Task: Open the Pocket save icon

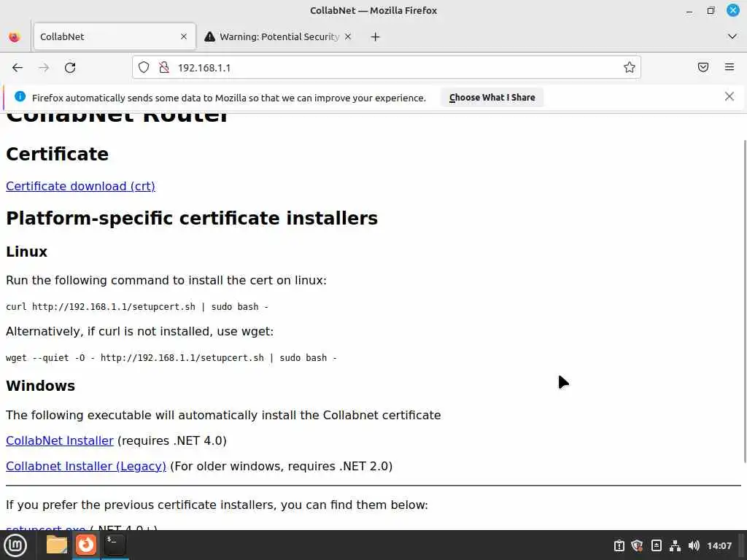Action: 703,67
